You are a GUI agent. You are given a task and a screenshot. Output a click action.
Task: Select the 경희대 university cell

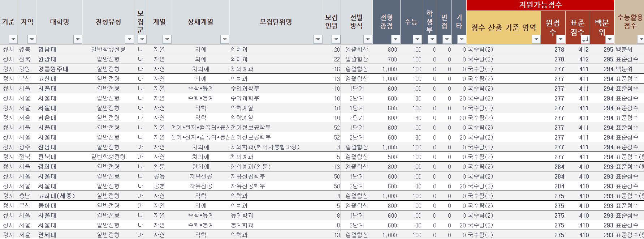point(60,167)
